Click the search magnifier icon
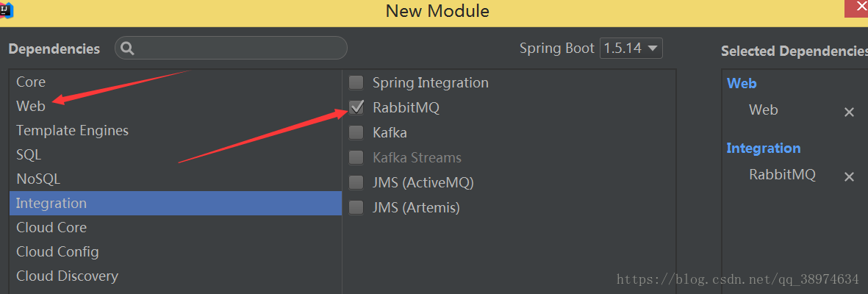Viewport: 868px width, 294px height. point(127,49)
